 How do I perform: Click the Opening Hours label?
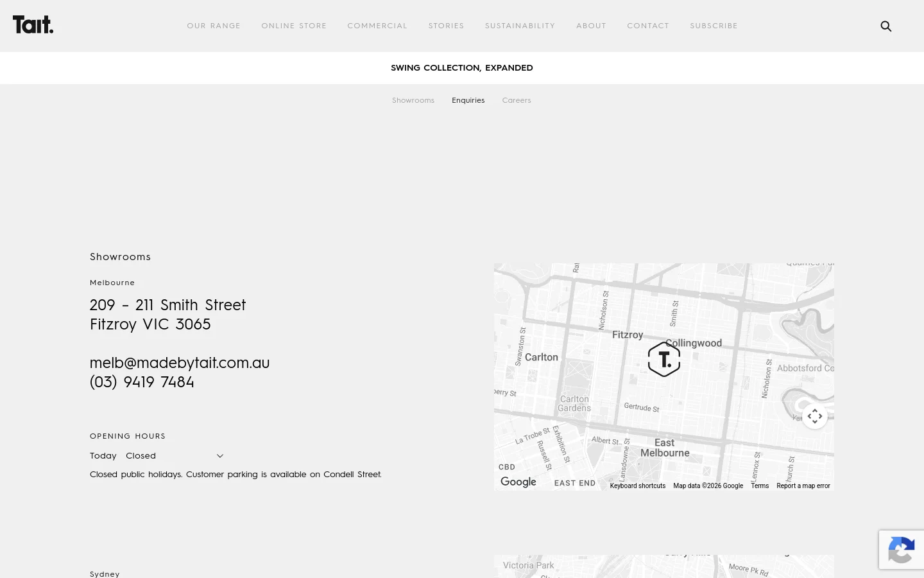[128, 436]
